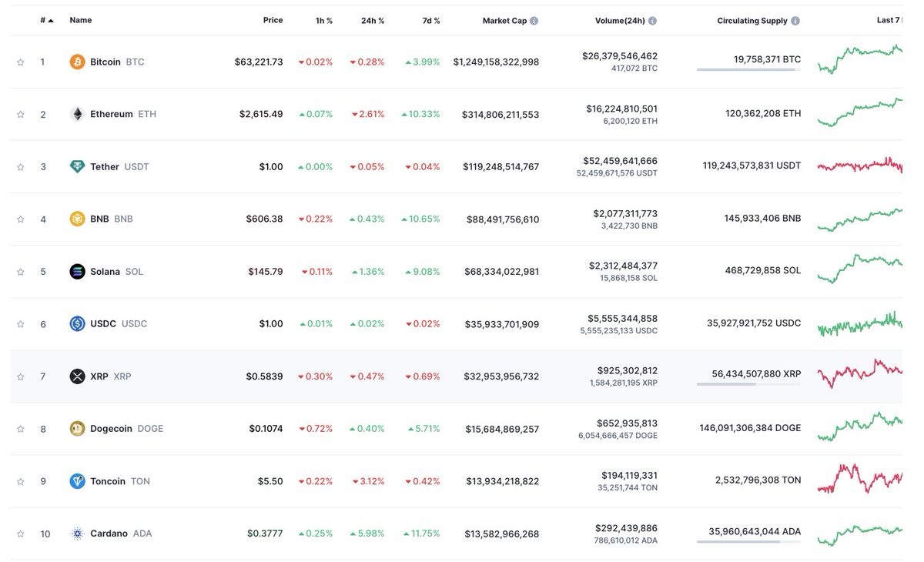Open the Volume(24h) info tooltip icon
The image size is (924, 562).
click(653, 21)
